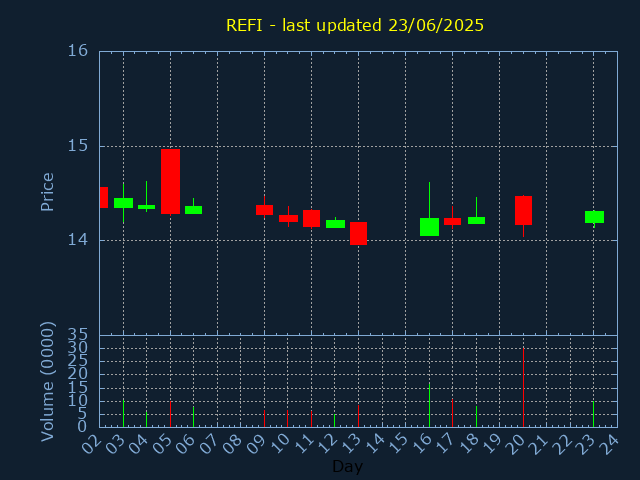The height and width of the screenshot is (480, 640).
Task: Select the red candlestick on day 10
Action: click(x=288, y=218)
